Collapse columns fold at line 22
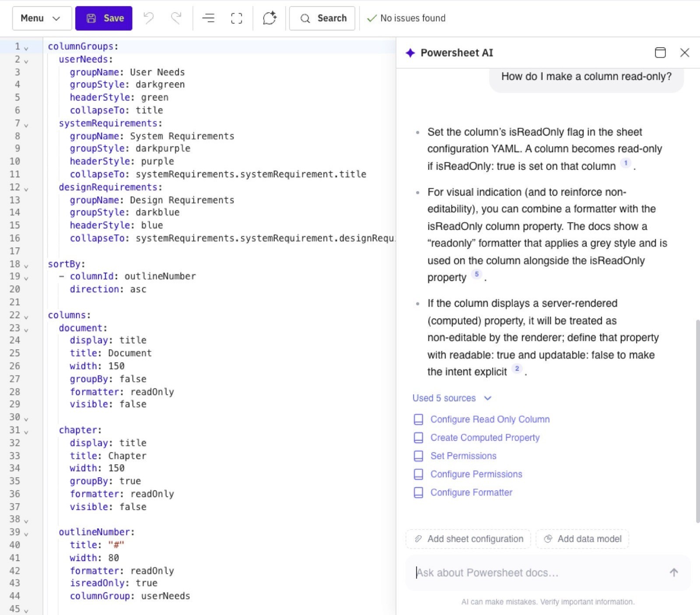The height and width of the screenshot is (615, 700). (x=26, y=317)
